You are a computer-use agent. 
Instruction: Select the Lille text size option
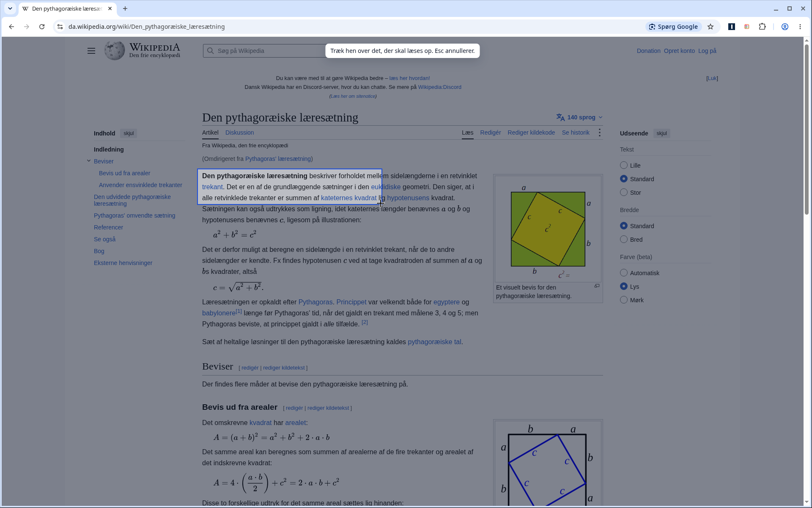click(624, 165)
